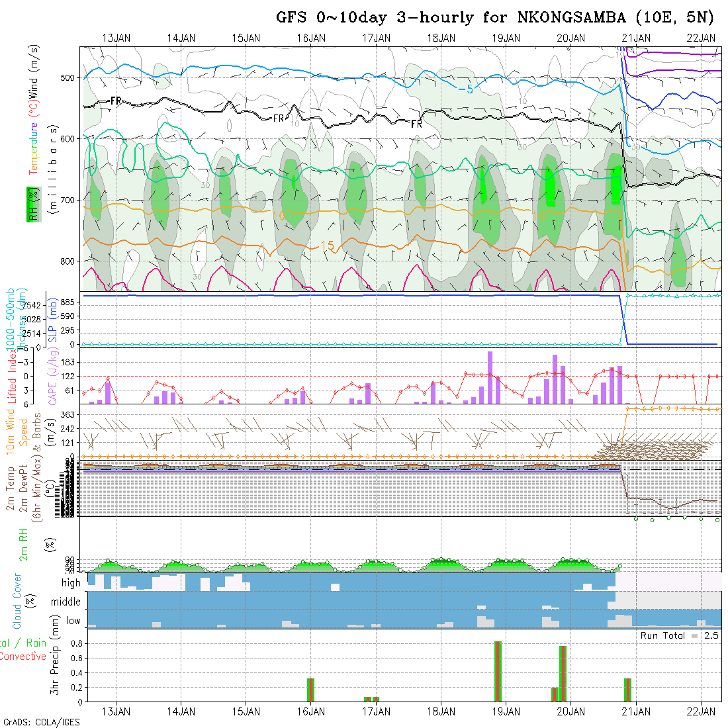Click the GrADS: COLA/IGES credit label
This screenshot has width=728, height=728.
(41, 722)
